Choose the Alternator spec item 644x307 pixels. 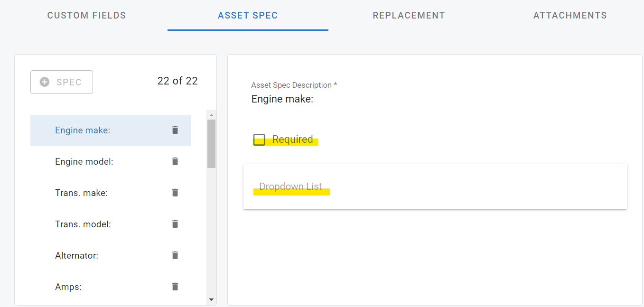point(76,256)
